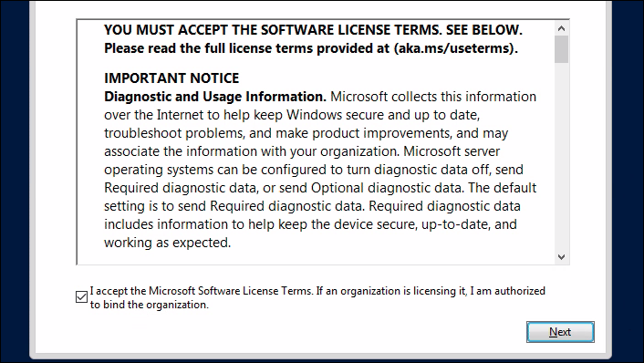Click the Next button
Viewport: 644px width, 363px height.
pos(560,332)
